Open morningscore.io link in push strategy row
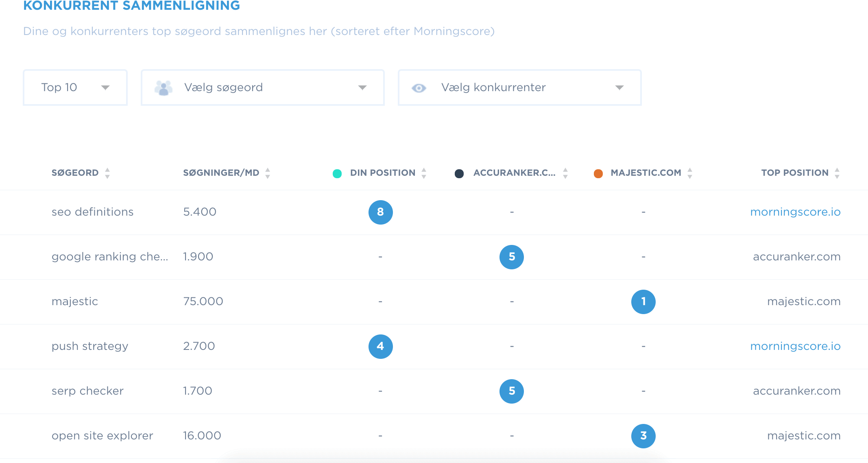This screenshot has height=463, width=868. point(795,346)
